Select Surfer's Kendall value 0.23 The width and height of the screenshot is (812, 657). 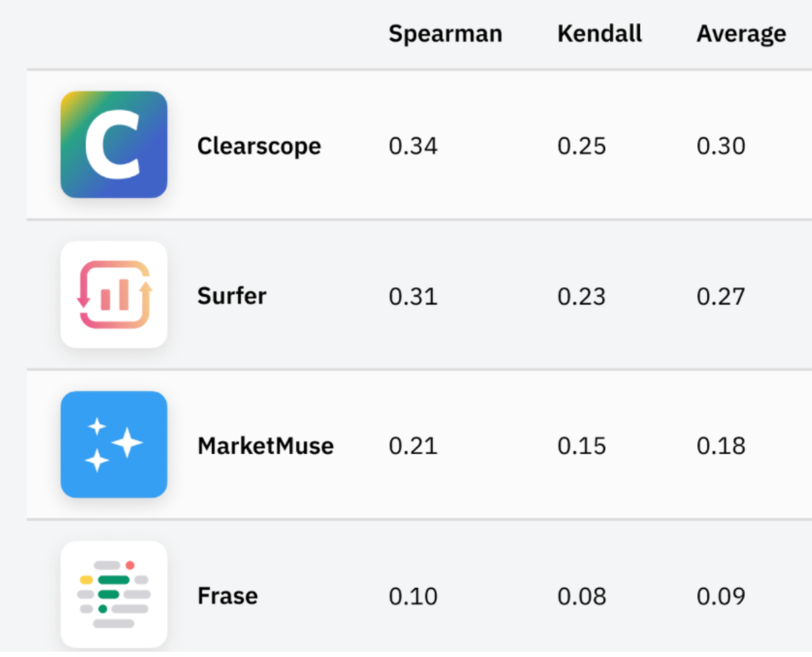point(581,296)
